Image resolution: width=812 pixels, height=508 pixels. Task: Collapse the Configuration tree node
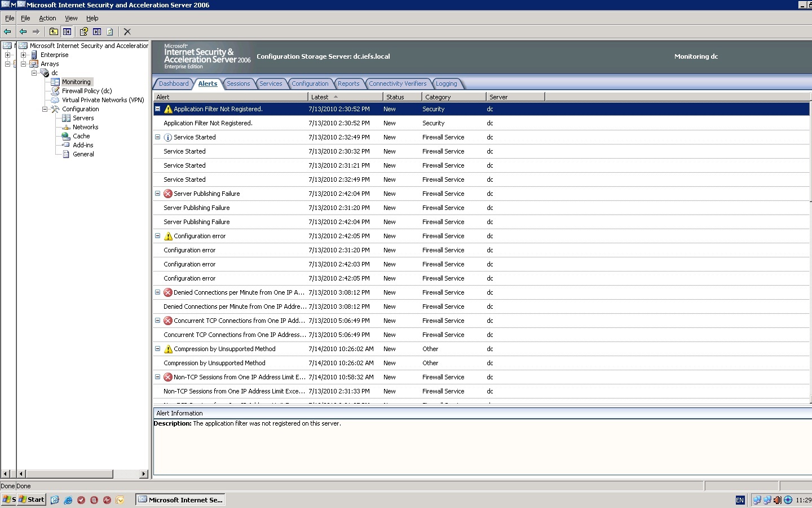click(45, 109)
